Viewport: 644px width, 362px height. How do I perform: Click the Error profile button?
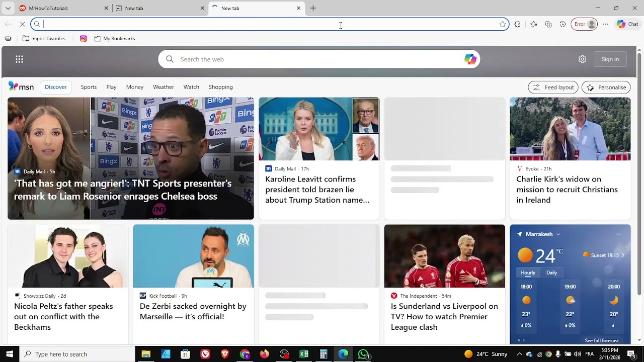(x=584, y=24)
